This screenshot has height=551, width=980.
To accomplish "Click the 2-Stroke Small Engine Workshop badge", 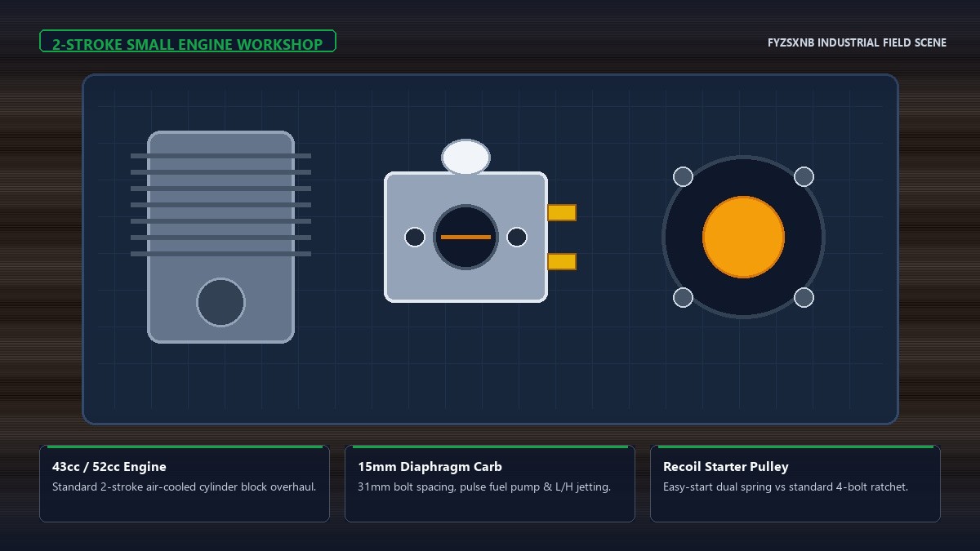I will pos(188,41).
